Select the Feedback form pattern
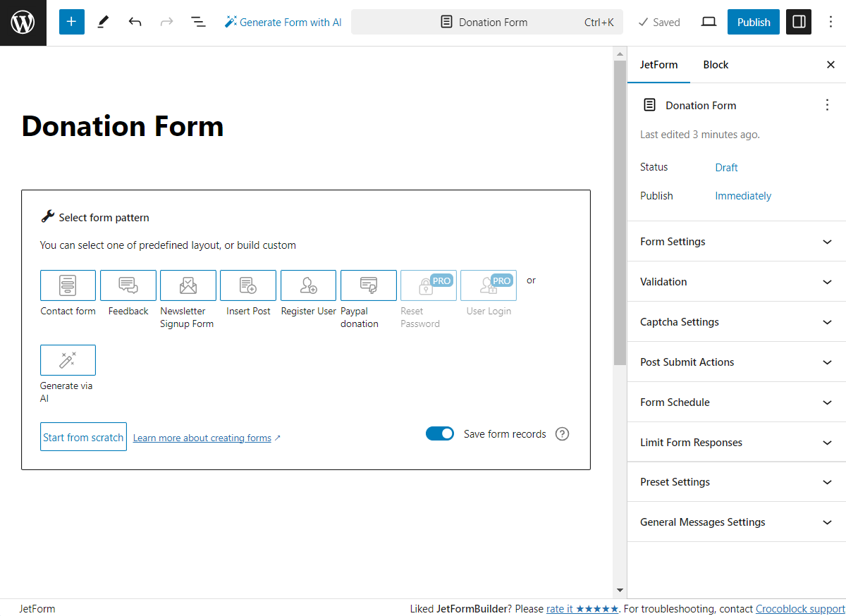Viewport: 846px width, 616px height. pyautogui.click(x=128, y=285)
